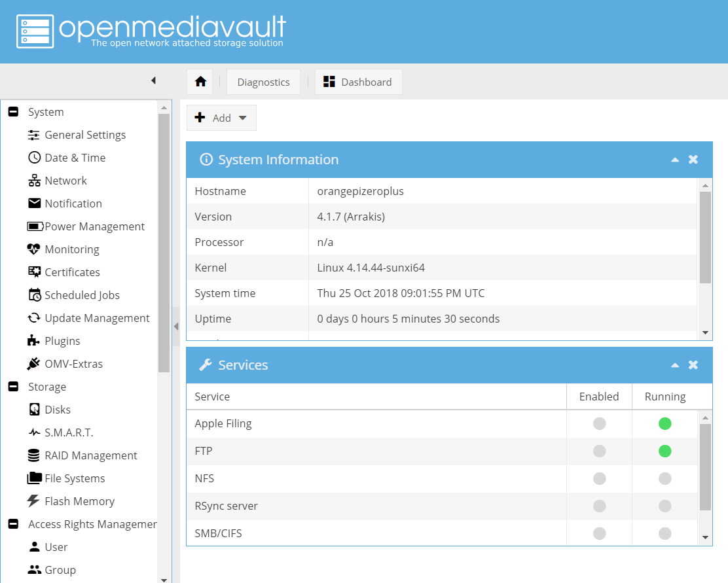This screenshot has width=728, height=583.
Task: Click the Dashboard grid icon in breadcrumb
Action: pyautogui.click(x=329, y=82)
